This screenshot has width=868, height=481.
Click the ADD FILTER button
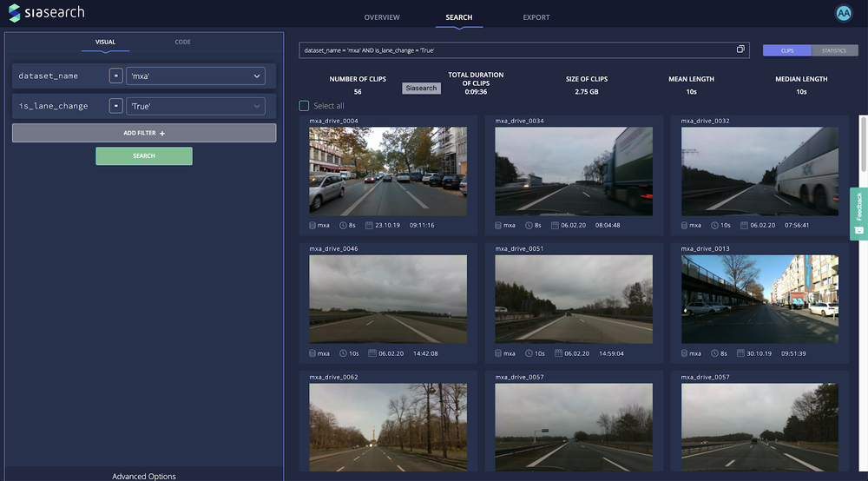point(144,133)
